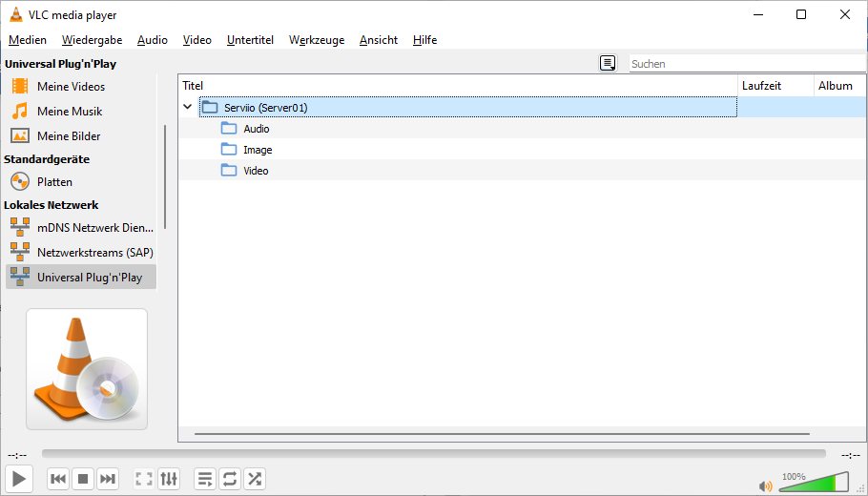The width and height of the screenshot is (868, 496).
Task: Change the playlist view mode icon
Action: tap(608, 63)
